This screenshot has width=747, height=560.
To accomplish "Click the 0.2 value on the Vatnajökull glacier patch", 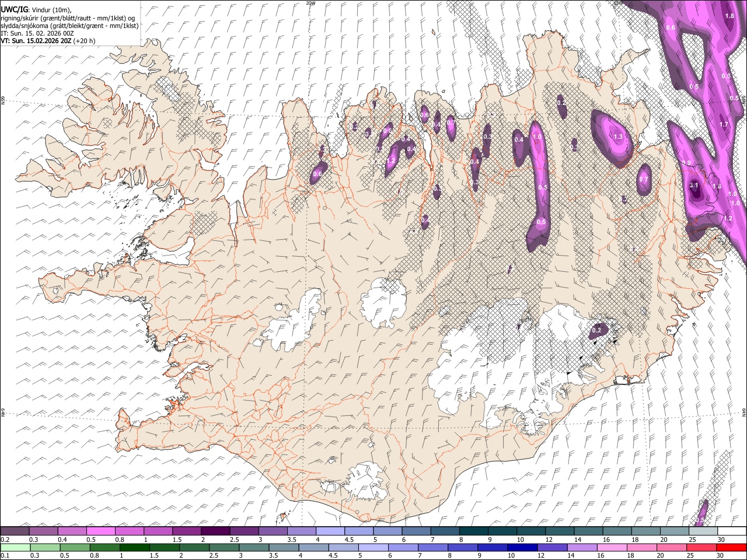I will (x=596, y=331).
